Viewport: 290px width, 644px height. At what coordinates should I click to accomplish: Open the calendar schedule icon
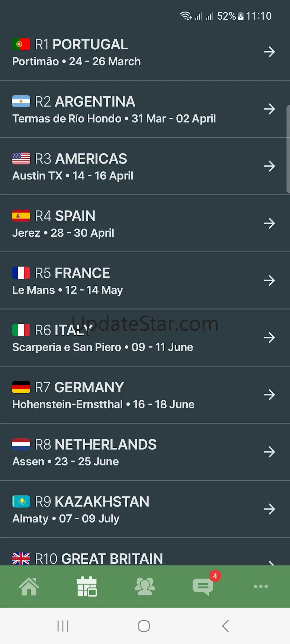coord(87,587)
